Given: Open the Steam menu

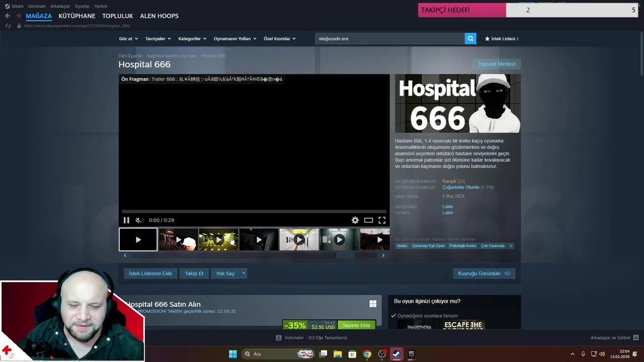Looking at the screenshot, I should [14, 6].
